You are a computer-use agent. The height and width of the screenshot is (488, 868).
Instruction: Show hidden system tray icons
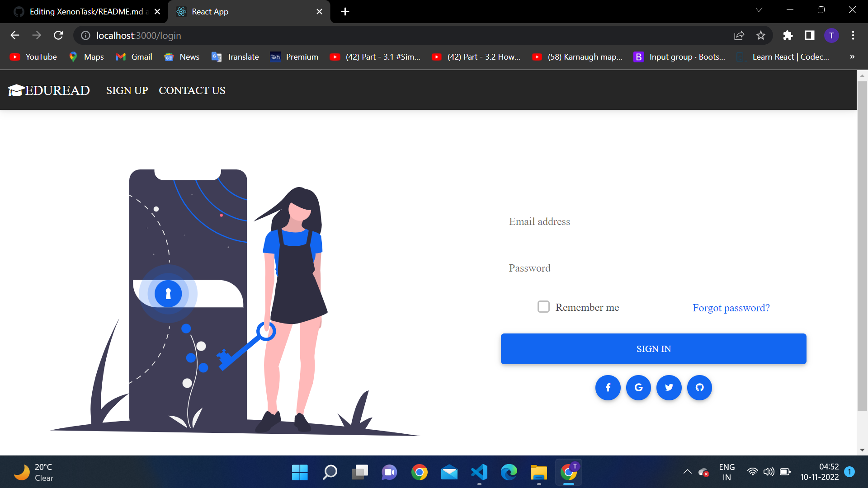click(x=687, y=472)
